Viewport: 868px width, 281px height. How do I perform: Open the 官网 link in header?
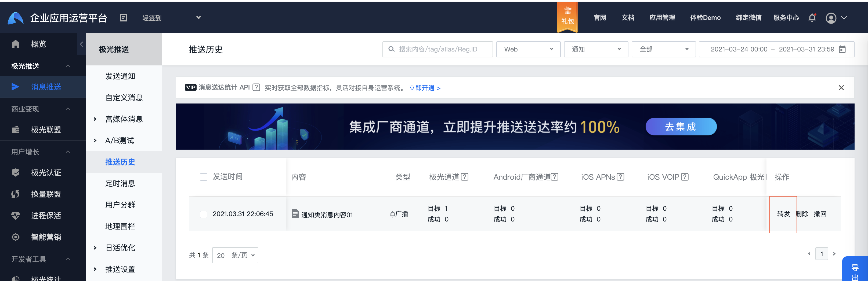coord(600,18)
